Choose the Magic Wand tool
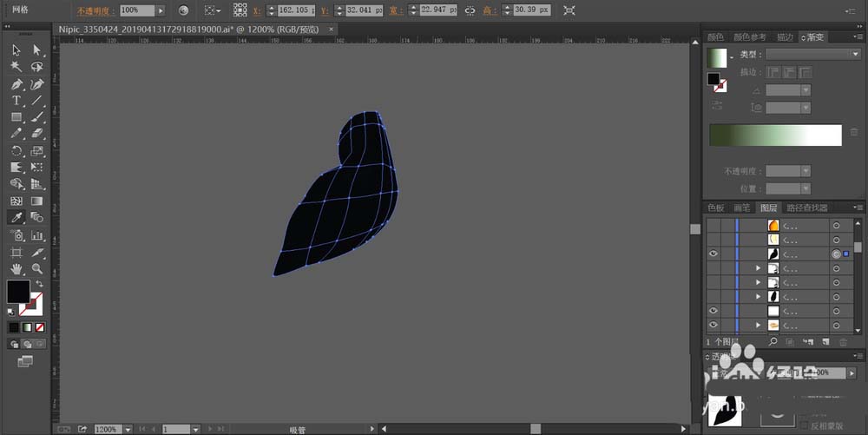The width and height of the screenshot is (868, 435). click(x=16, y=67)
